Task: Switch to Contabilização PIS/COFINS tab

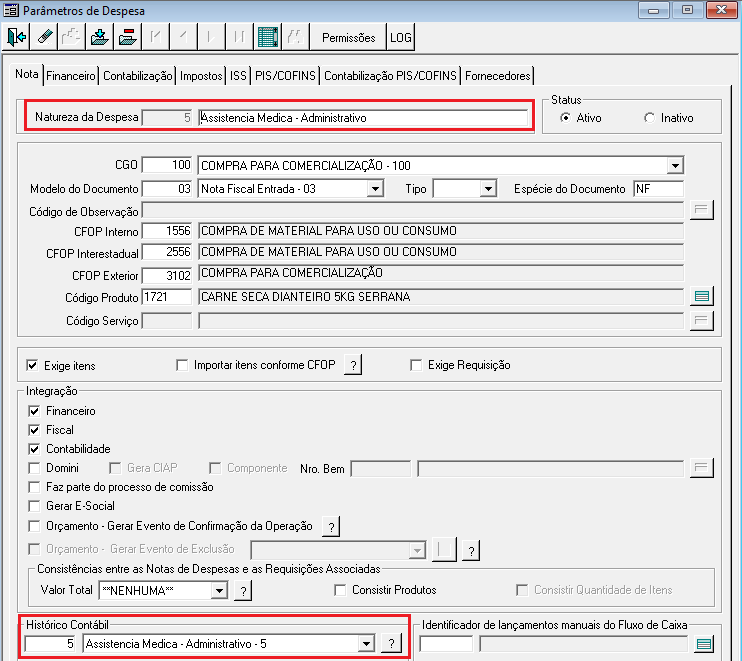Action: click(390, 76)
